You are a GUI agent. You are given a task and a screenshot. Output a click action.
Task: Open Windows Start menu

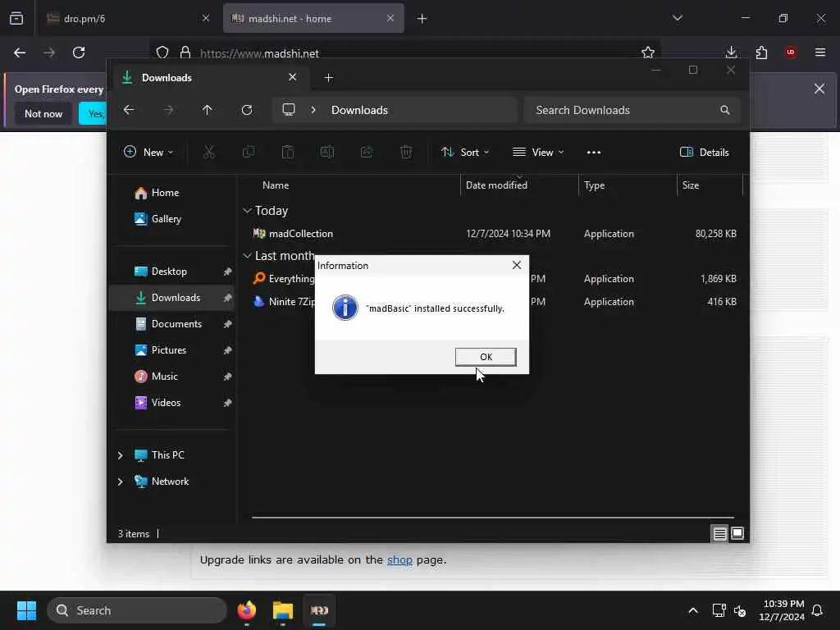pos(26,610)
